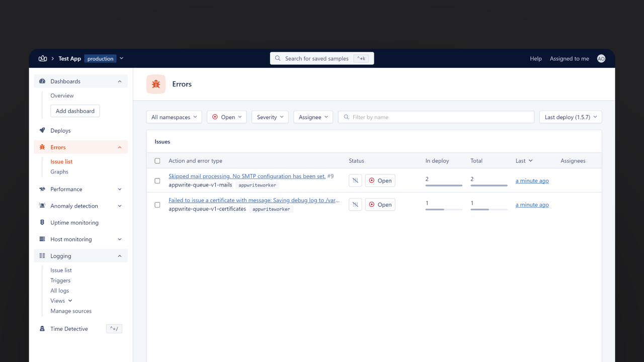Focus the Search for saved samples field
Viewport: 644px width, 362px height.
pos(322,59)
